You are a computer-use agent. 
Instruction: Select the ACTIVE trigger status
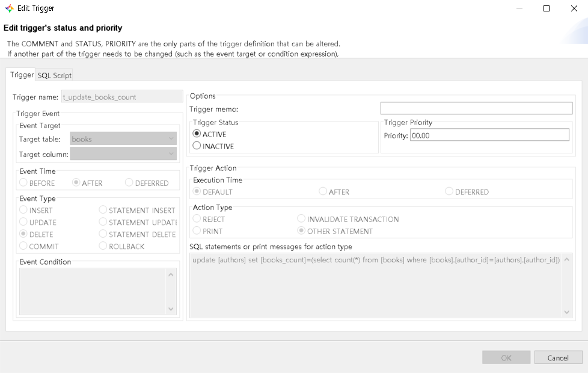[197, 134]
